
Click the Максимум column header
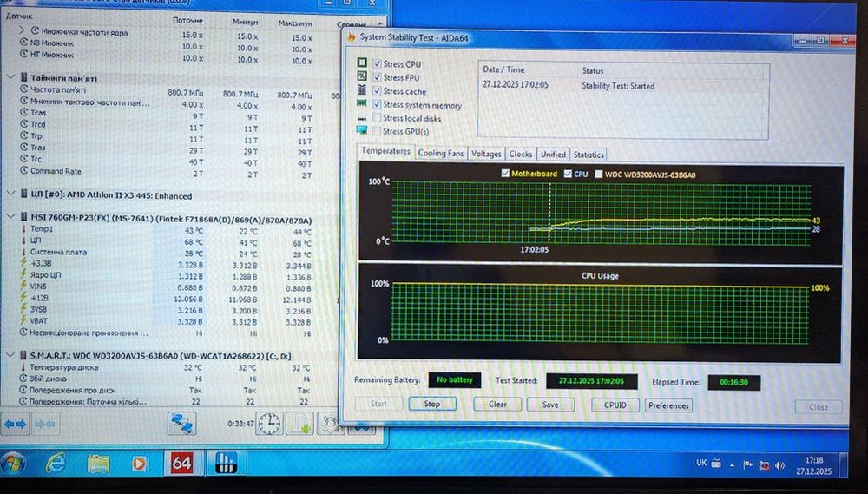[x=295, y=23]
